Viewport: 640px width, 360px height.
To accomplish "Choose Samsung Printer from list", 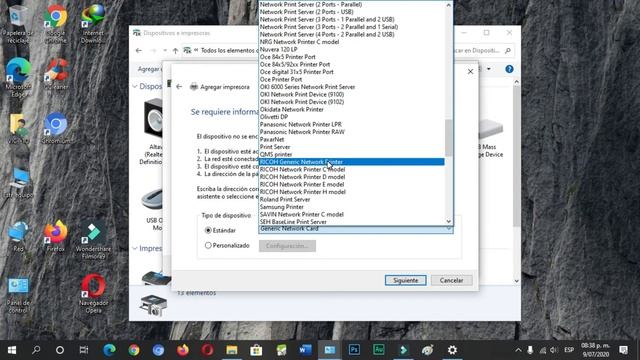I will [x=351, y=207].
